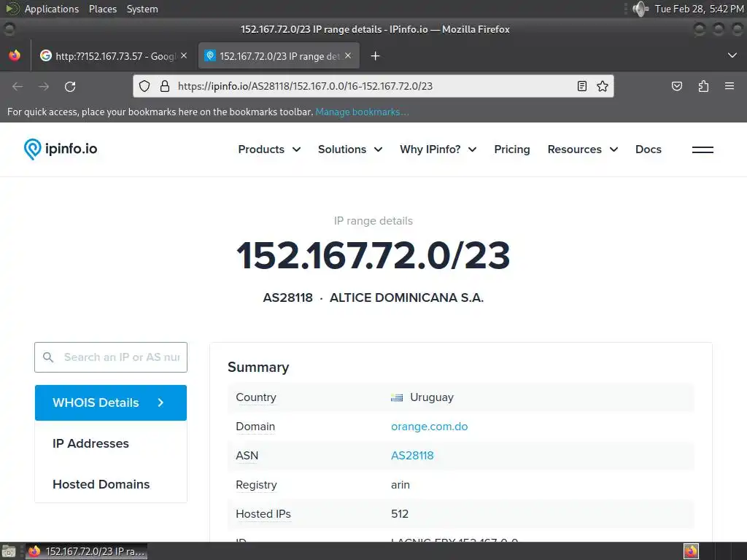The width and height of the screenshot is (747, 560).
Task: Expand the Solutions dropdown
Action: pos(350,149)
